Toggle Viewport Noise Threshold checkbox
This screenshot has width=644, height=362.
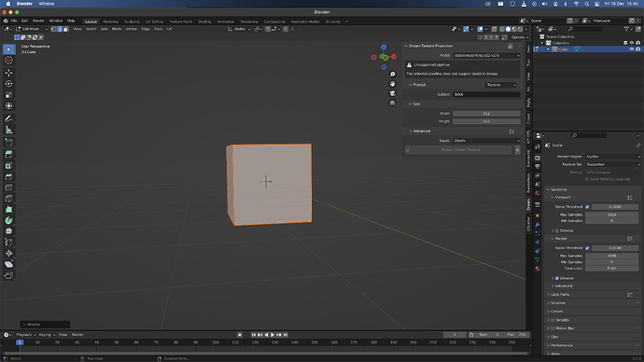(587, 207)
